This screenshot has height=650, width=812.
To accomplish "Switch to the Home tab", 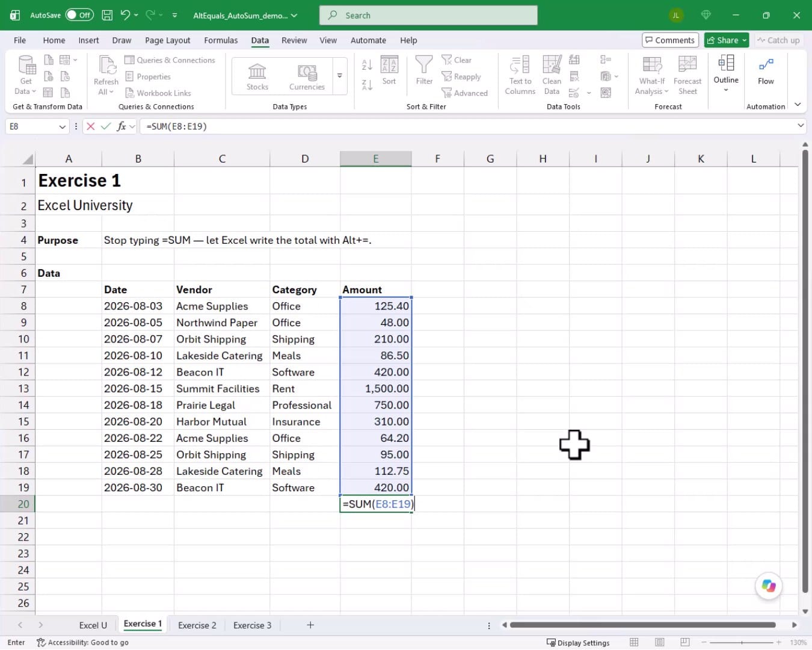I will coord(54,40).
